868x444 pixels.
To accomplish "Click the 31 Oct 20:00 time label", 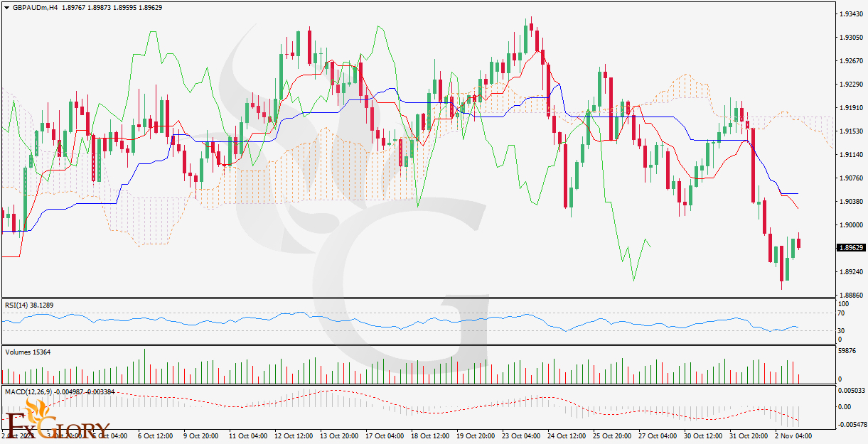I will [x=749, y=435].
